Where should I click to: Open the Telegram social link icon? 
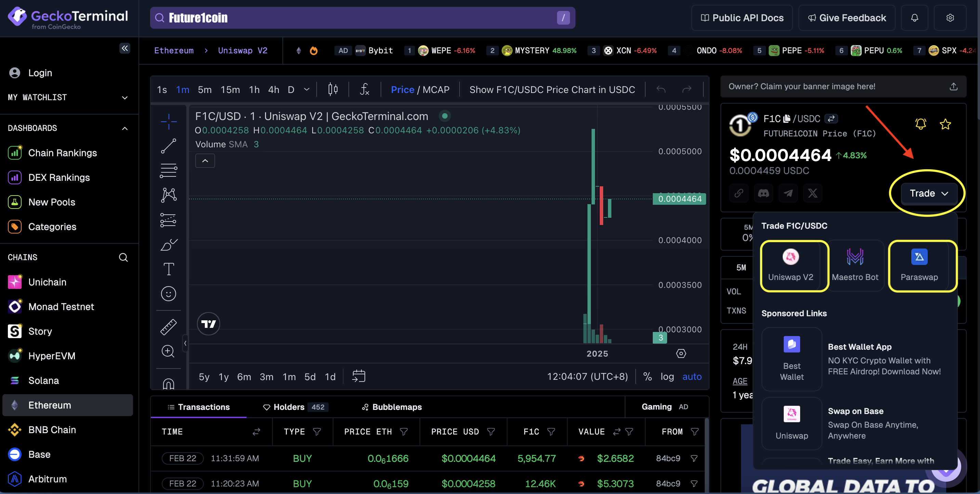click(788, 193)
